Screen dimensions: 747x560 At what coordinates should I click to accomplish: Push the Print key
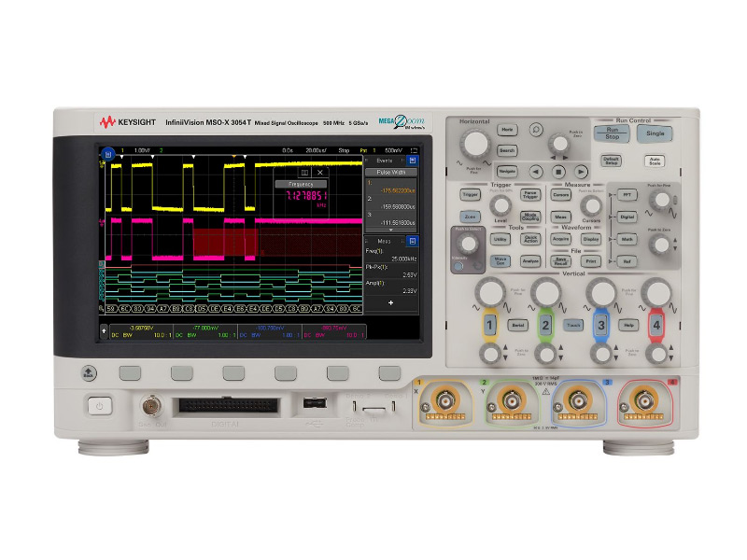[591, 261]
